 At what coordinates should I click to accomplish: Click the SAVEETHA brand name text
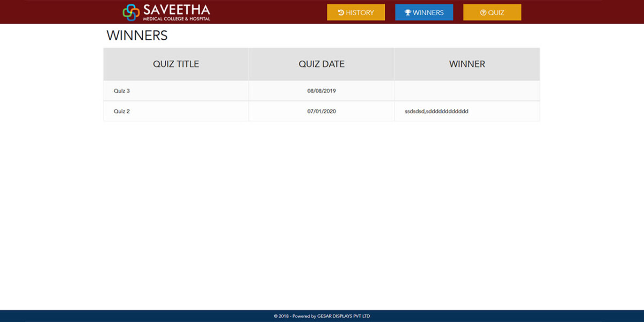coord(177,9)
